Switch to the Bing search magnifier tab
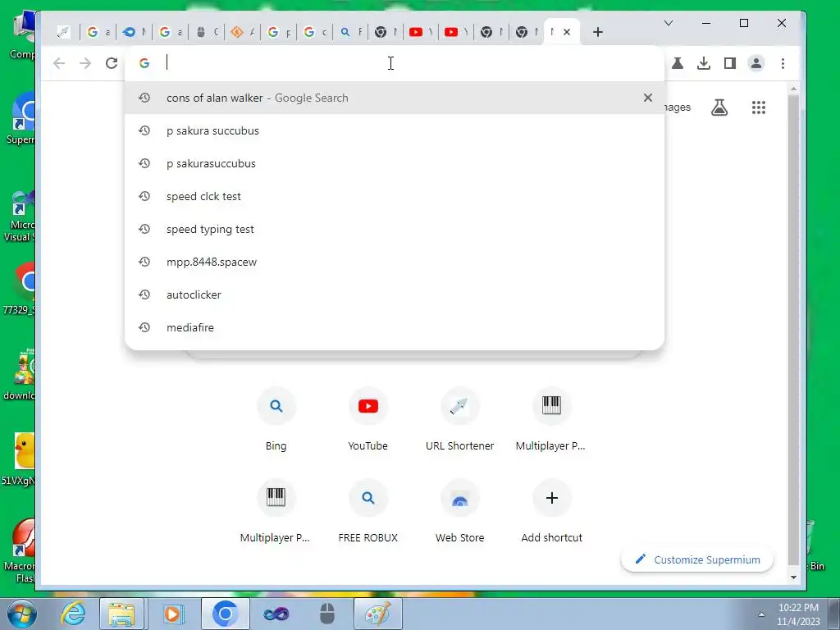This screenshot has width=840, height=630. click(351, 32)
